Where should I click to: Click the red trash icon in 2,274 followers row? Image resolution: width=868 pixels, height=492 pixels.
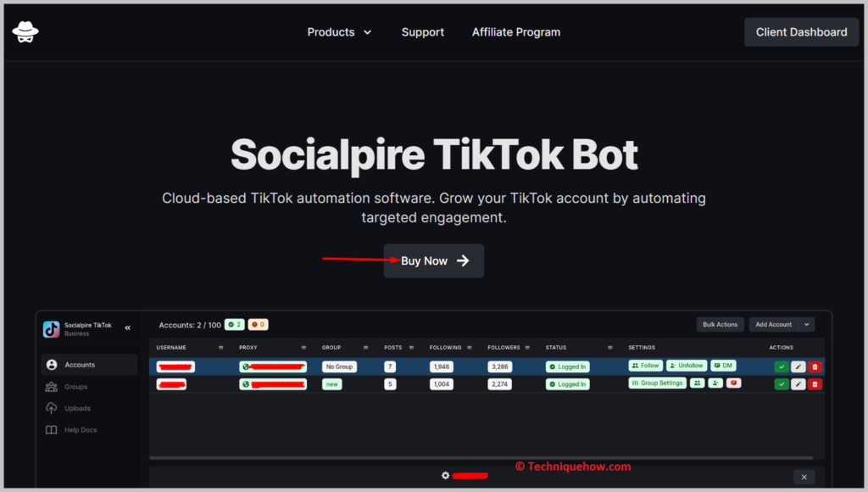(x=815, y=384)
